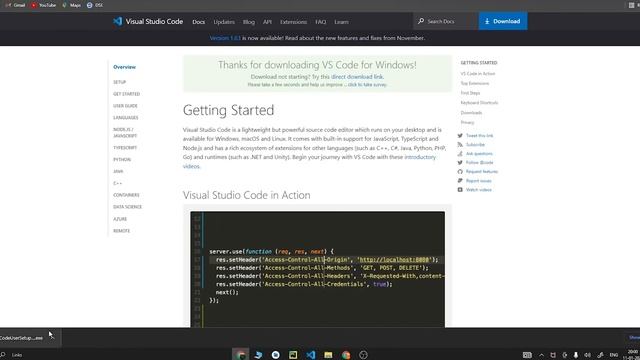
Task: Click the YouTube bookmark in the bookmarks bar
Action: click(44, 5)
